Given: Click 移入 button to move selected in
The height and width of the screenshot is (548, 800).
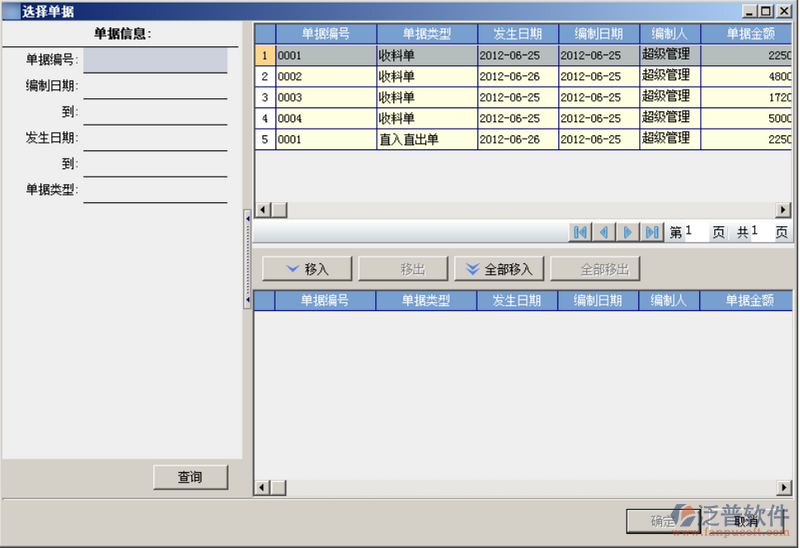Looking at the screenshot, I should (x=307, y=269).
